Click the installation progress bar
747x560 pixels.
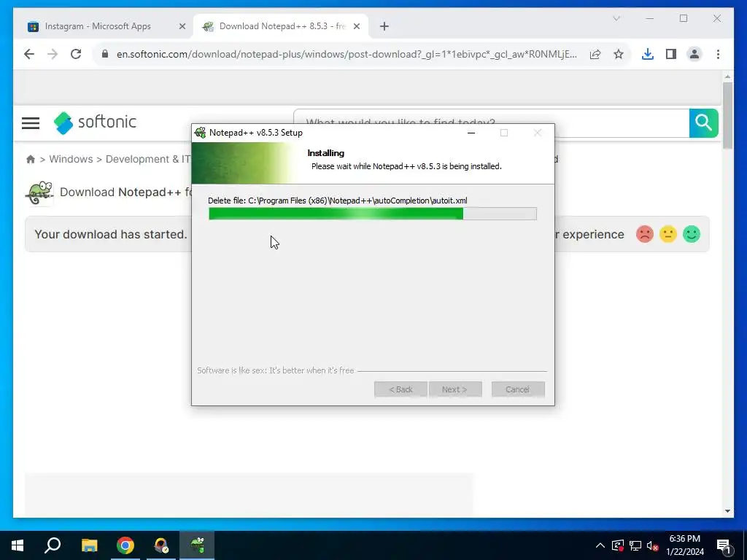coord(373,214)
